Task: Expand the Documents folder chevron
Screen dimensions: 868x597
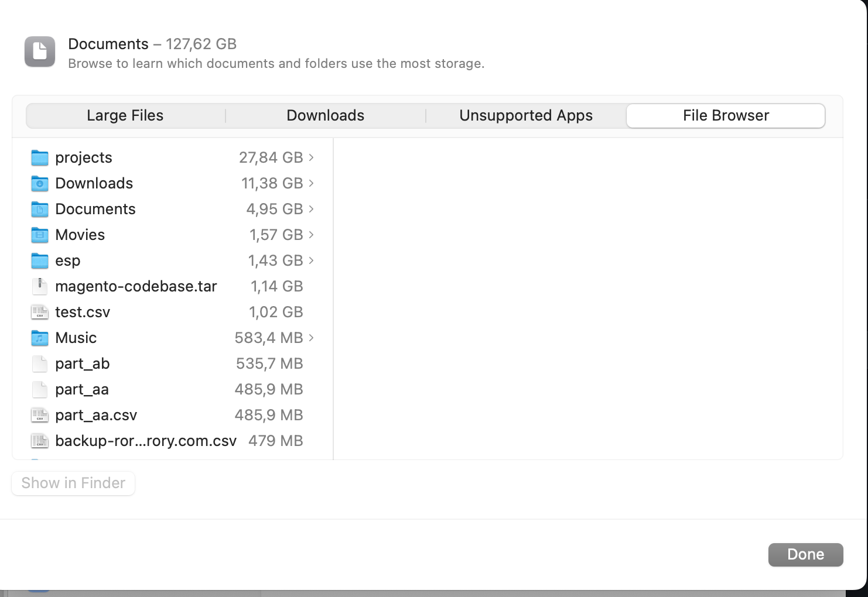Action: click(312, 209)
